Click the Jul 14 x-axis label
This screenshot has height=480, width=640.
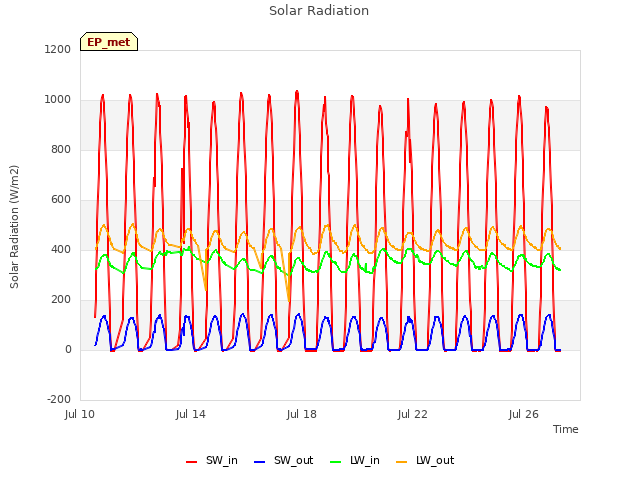tap(191, 415)
